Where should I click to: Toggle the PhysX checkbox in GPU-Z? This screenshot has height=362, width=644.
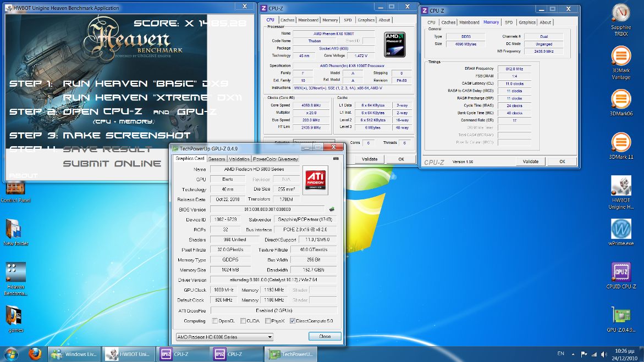click(x=268, y=321)
